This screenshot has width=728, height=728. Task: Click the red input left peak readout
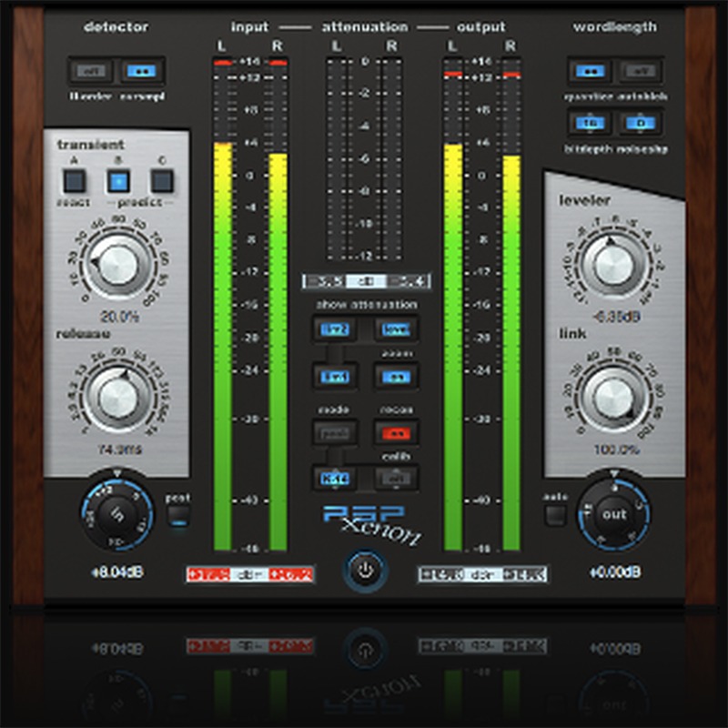209,574
